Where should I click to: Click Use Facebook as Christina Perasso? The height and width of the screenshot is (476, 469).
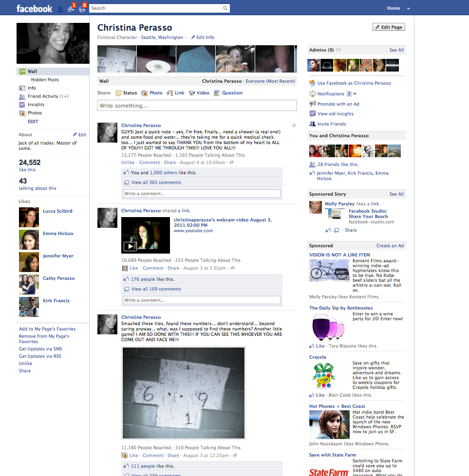coord(354,83)
